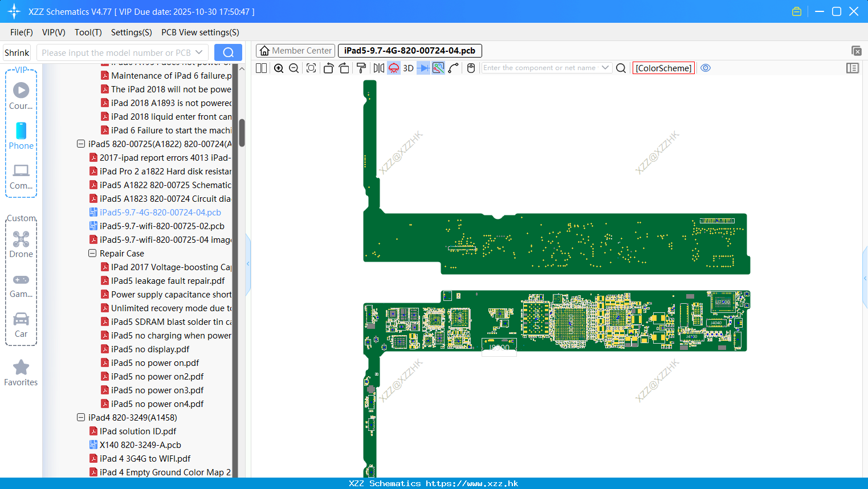This screenshot has height=489, width=868.
Task: Zoom out of the PCB view
Action: pos(294,68)
